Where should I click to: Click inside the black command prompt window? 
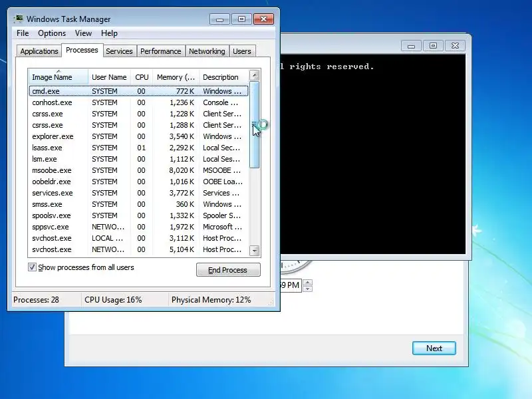point(373,154)
